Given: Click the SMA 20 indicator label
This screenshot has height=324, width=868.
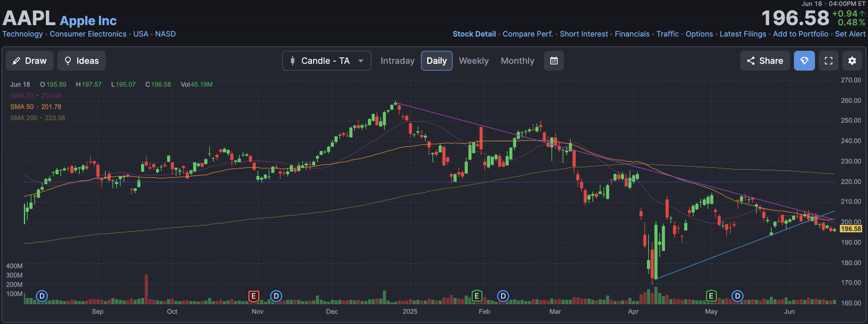Looking at the screenshot, I should pos(22,96).
